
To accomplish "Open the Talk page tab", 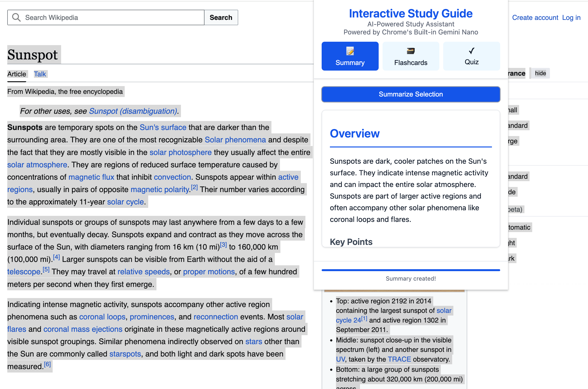I will pyautogui.click(x=40, y=74).
